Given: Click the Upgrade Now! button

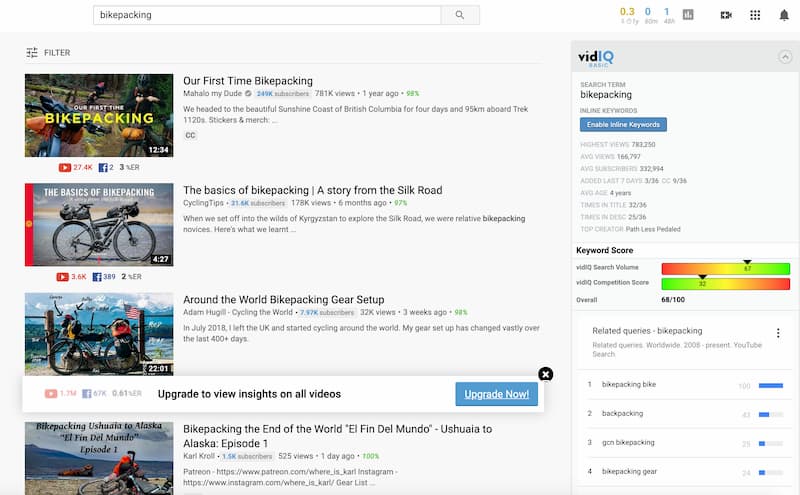Looking at the screenshot, I should click(496, 394).
